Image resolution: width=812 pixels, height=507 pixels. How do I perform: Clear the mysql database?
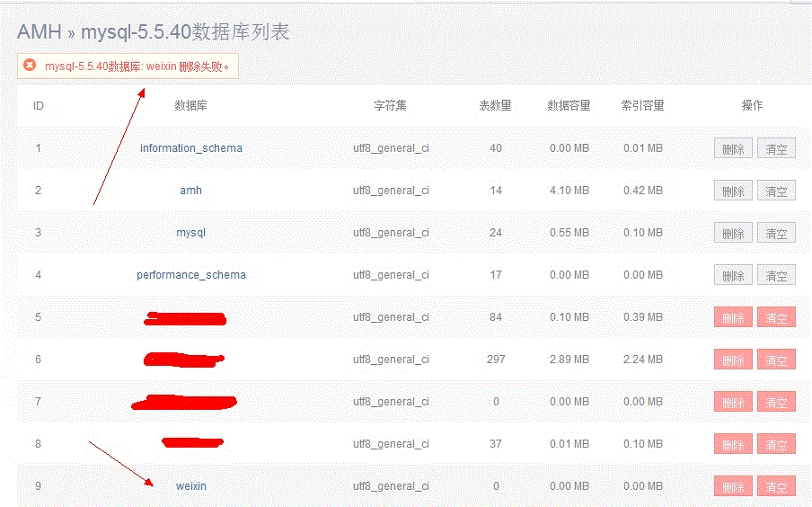[x=776, y=234]
